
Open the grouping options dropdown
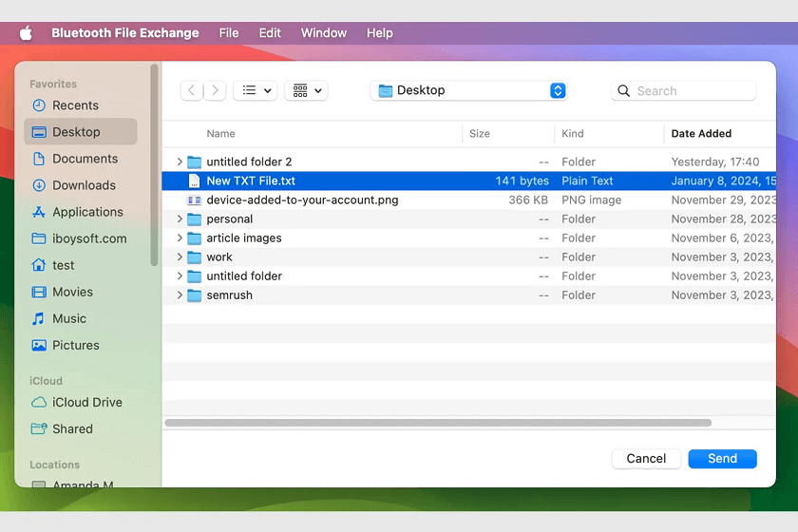(306, 90)
